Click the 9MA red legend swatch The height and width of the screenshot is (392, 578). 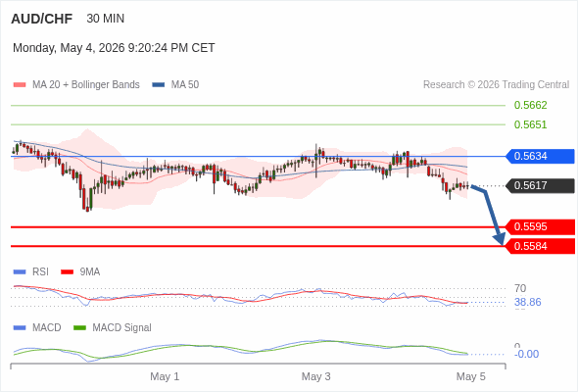coord(67,272)
